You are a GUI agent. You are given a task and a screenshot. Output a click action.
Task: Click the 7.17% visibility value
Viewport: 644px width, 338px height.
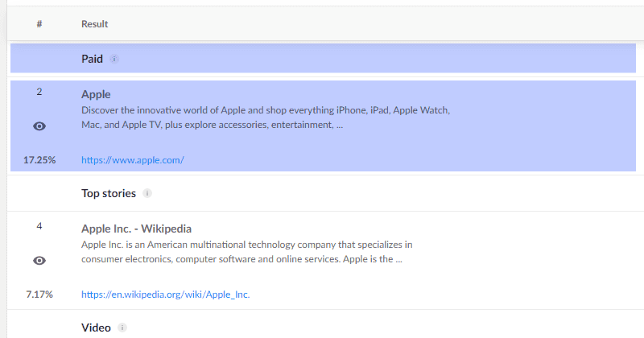tap(39, 294)
